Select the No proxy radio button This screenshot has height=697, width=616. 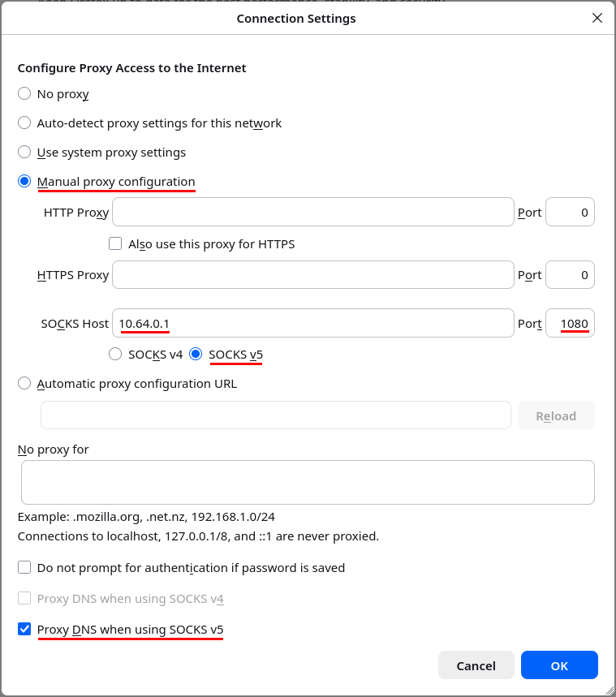click(24, 93)
